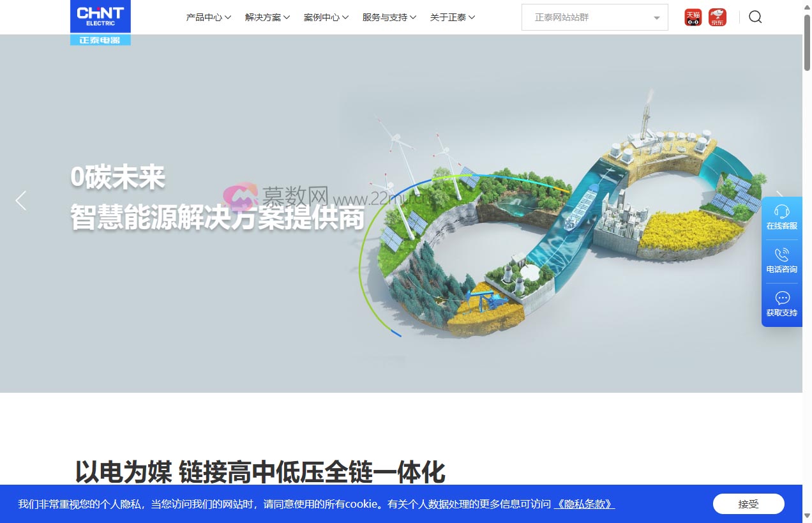Viewport: 812px width, 523px height.
Task: Open the 关于正泰 menu item
Action: coord(452,17)
